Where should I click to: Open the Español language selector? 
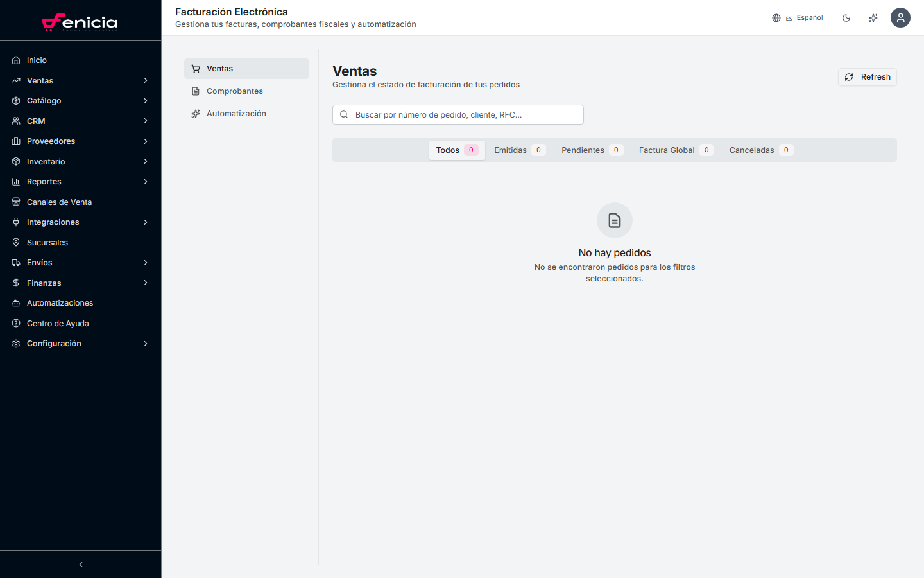point(798,18)
